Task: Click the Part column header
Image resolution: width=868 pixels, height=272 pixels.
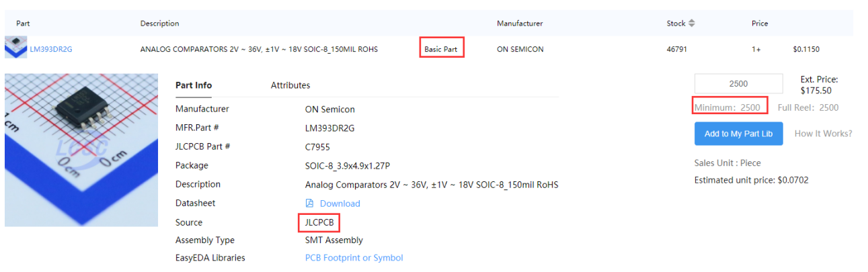Action: click(23, 24)
